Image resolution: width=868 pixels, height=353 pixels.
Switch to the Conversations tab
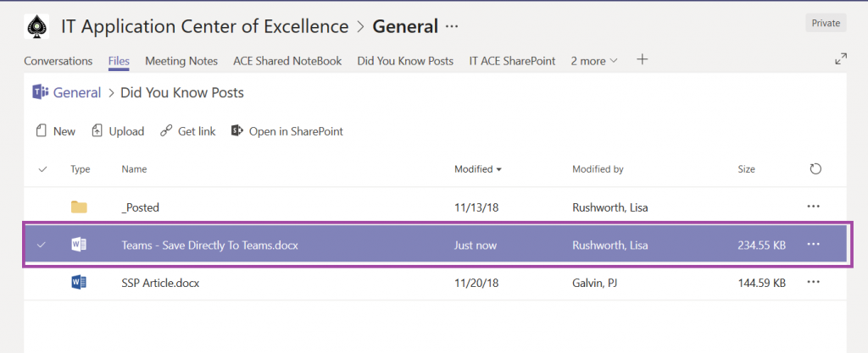pyautogui.click(x=58, y=61)
